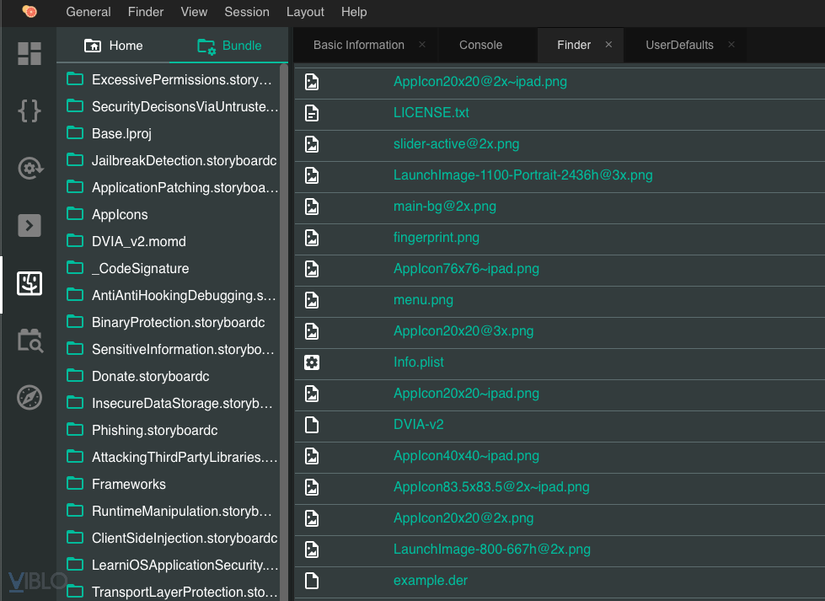The image size is (825, 601).
Task: Open the Frameworks folder
Action: [x=128, y=484]
